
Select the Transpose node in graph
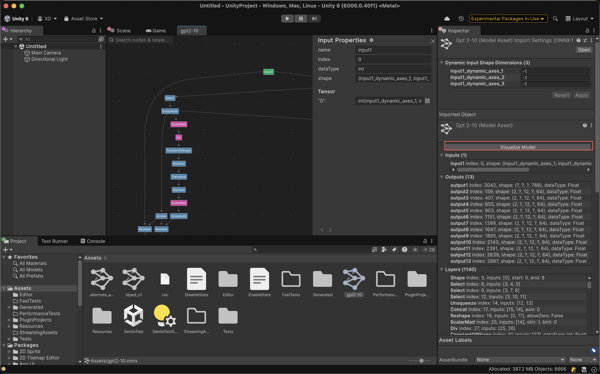(x=179, y=177)
